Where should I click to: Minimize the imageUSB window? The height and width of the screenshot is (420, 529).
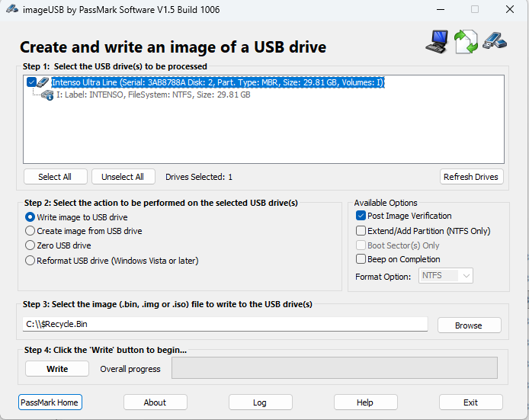pos(441,9)
